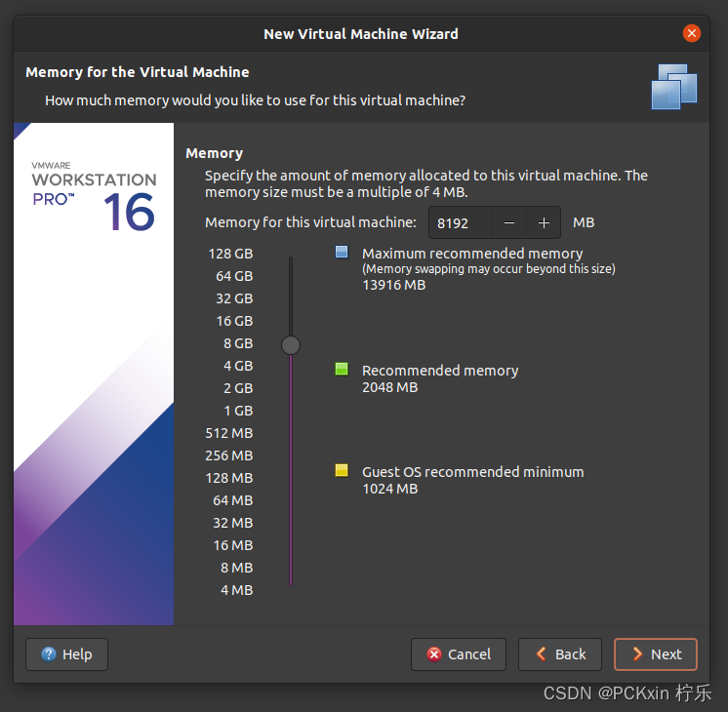Click the Memory section heading
The width and height of the screenshot is (728, 712).
214,153
